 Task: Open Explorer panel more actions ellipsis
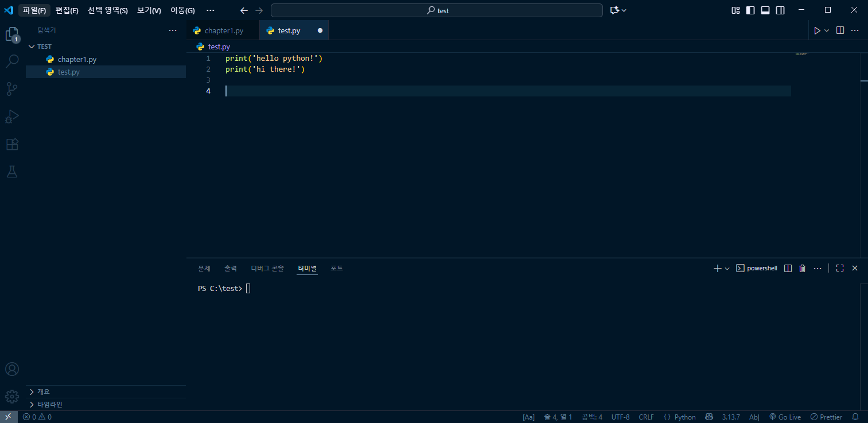[173, 30]
